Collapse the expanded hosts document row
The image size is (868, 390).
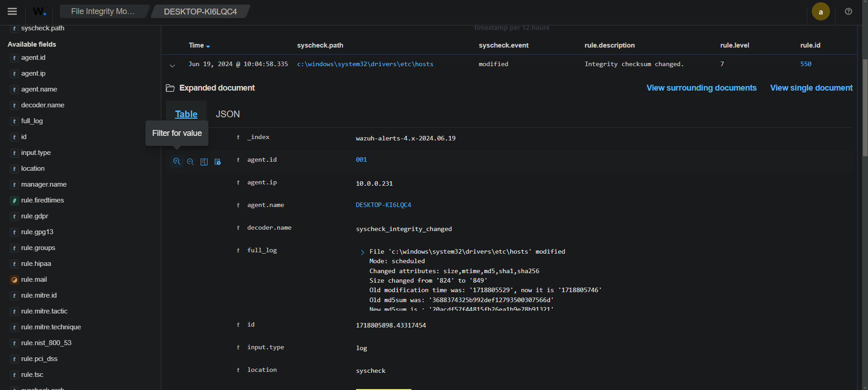(172, 65)
